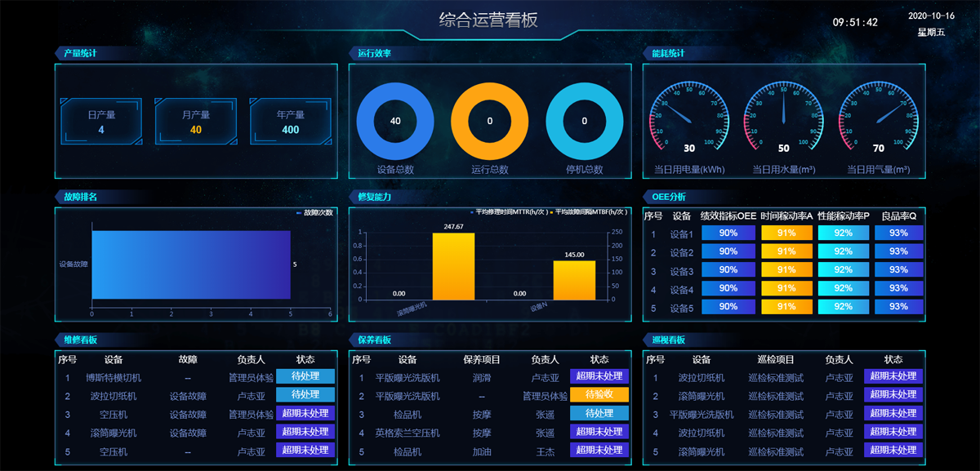Toggle the 平均故障间隔MTBF legend series
Image resolution: width=980 pixels, height=471 pixels.
click(590, 212)
